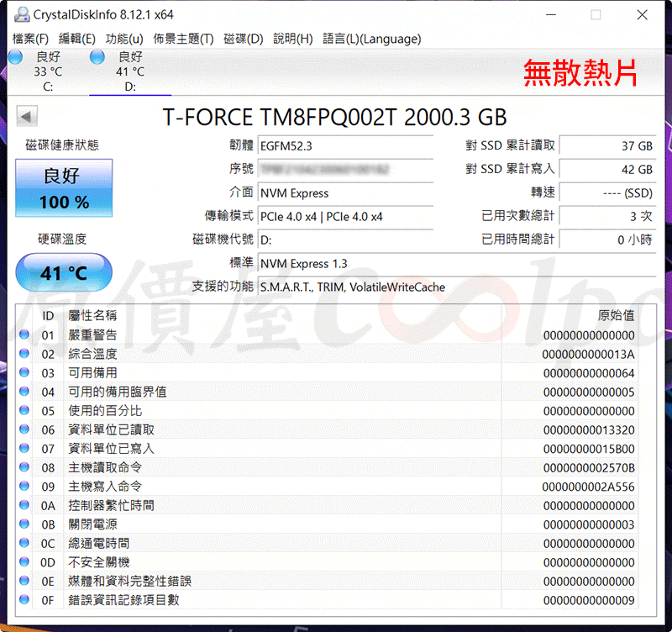This screenshot has height=632, width=672.
Task: Click the drive letter field D:
Action: click(345, 240)
